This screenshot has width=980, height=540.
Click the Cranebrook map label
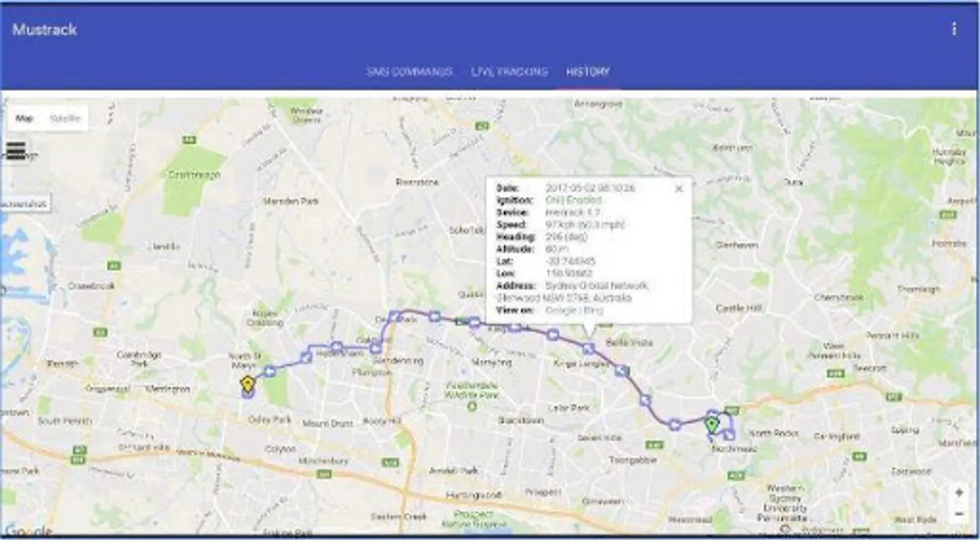(91, 286)
